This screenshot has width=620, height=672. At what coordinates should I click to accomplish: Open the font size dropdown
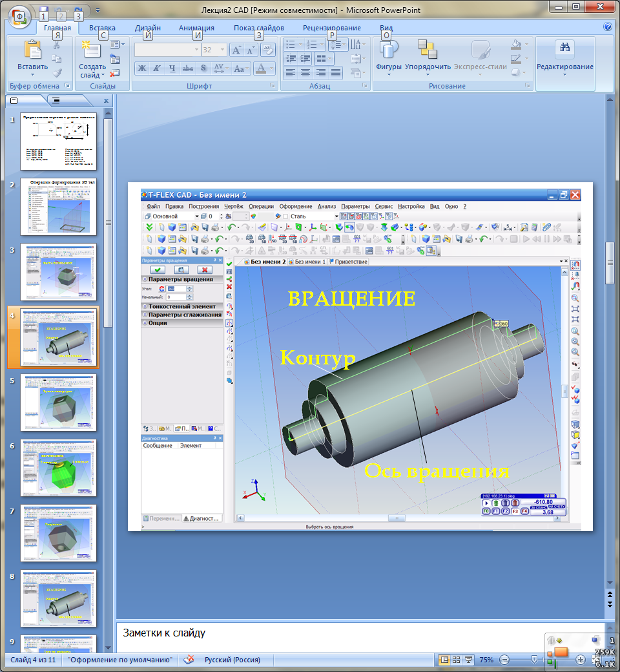[222, 50]
